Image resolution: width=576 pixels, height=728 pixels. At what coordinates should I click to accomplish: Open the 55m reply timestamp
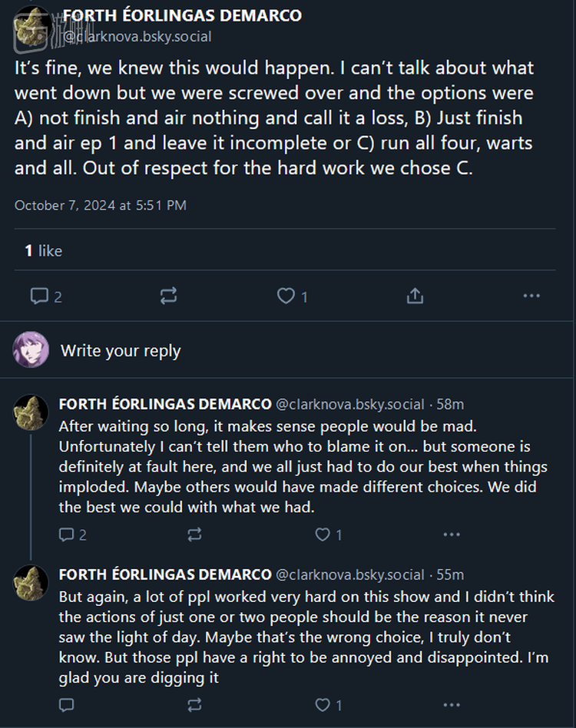click(450, 574)
